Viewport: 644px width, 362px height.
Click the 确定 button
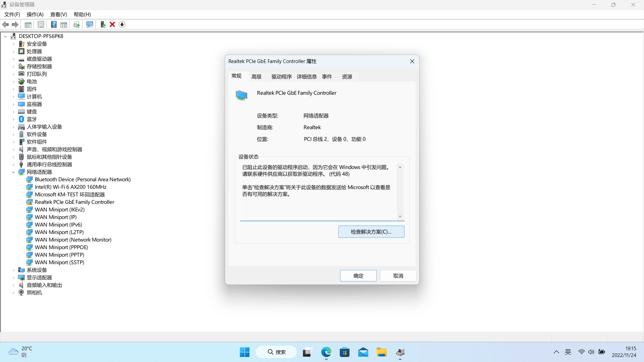(x=358, y=276)
